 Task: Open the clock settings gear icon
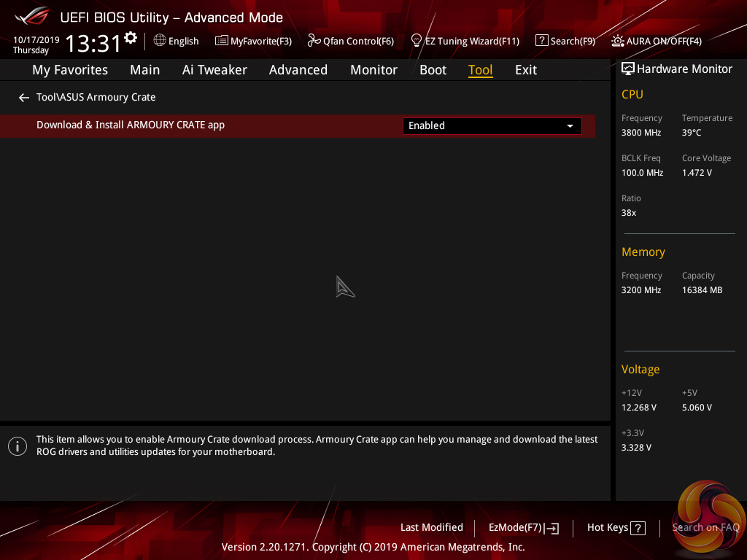point(131,38)
